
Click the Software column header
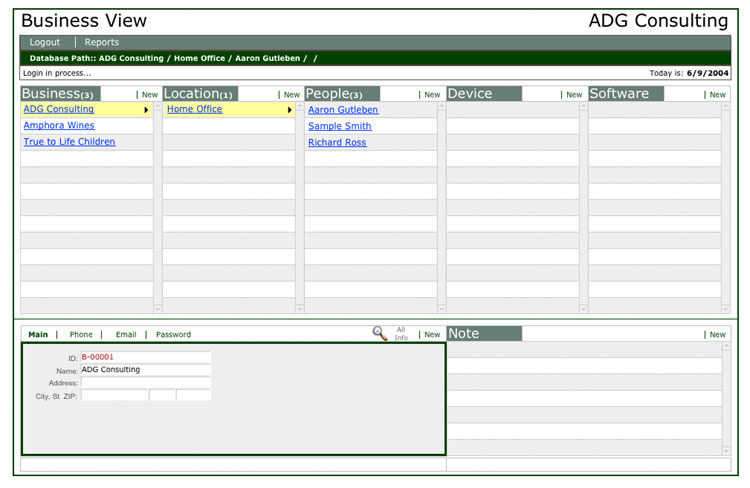tap(626, 94)
